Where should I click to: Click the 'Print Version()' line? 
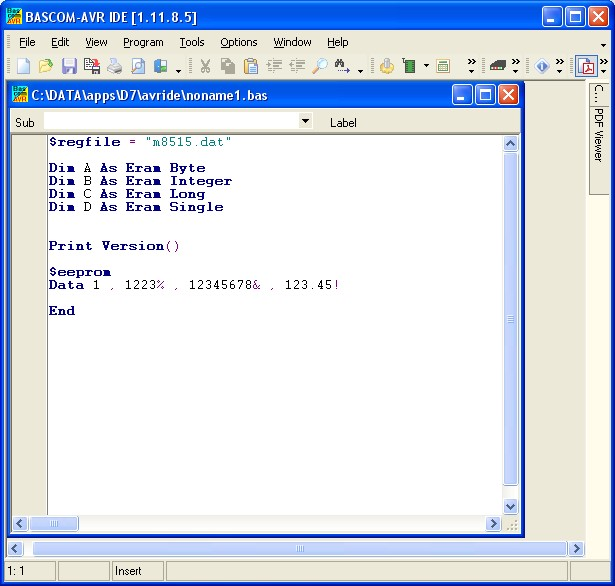pyautogui.click(x=114, y=246)
